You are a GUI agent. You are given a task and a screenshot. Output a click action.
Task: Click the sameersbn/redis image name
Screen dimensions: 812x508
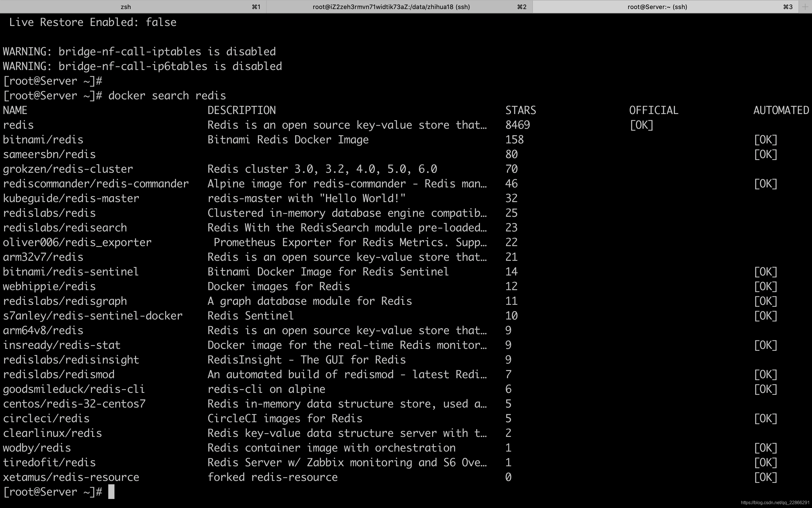(49, 155)
